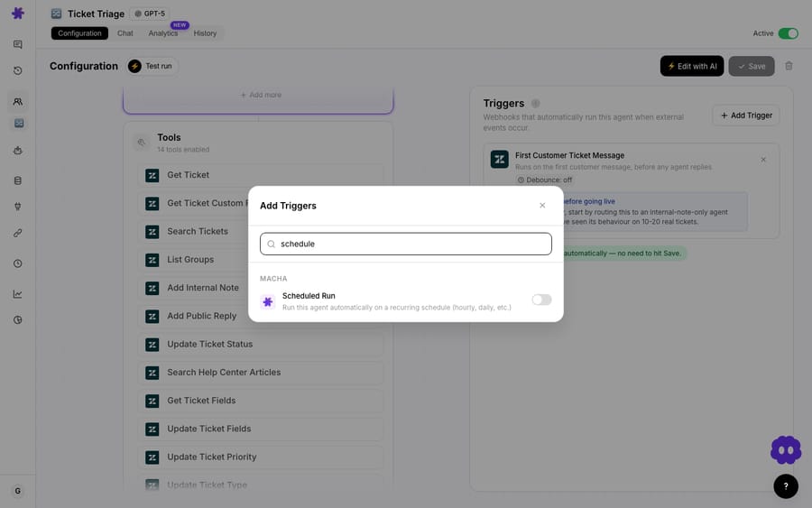Enable the Scheduled Run trigger toggle
Screen dimensions: 812x508
coord(541,300)
